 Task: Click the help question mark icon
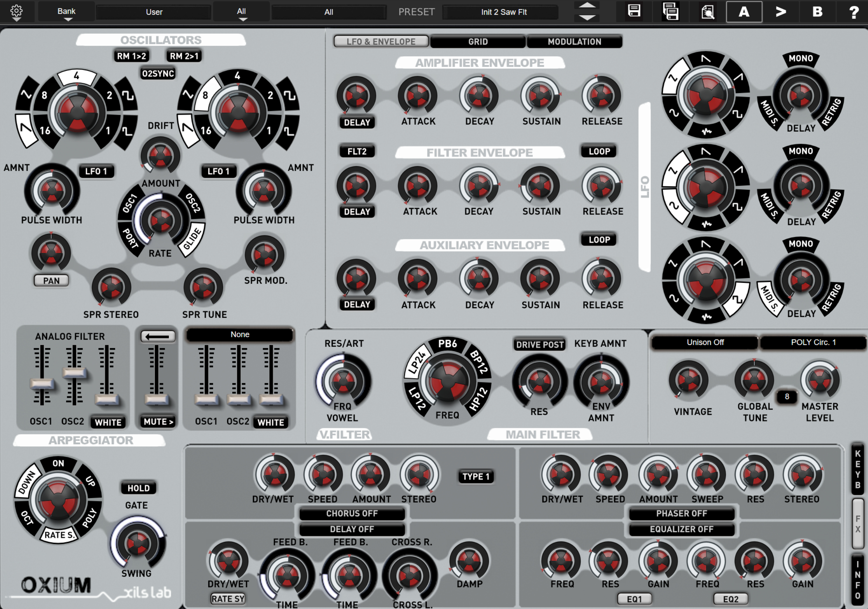coord(854,12)
